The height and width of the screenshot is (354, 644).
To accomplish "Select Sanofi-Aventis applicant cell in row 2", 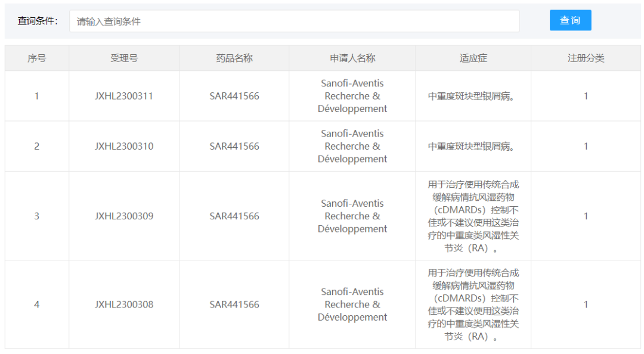I will (352, 146).
